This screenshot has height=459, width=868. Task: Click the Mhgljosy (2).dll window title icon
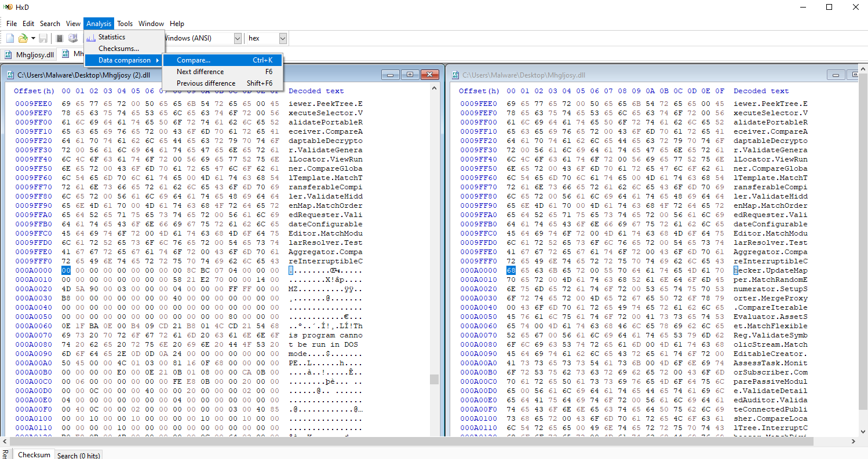(x=10, y=75)
